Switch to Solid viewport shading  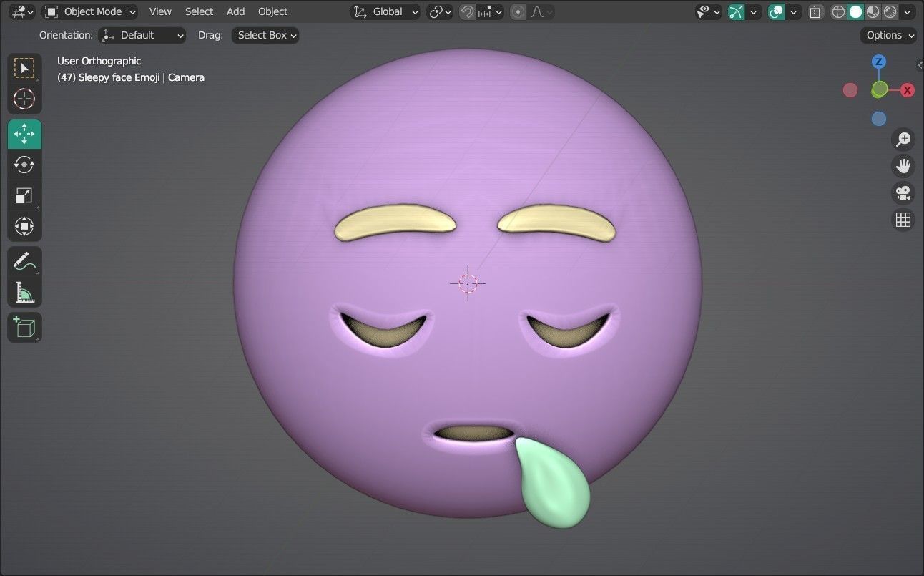pyautogui.click(x=856, y=11)
